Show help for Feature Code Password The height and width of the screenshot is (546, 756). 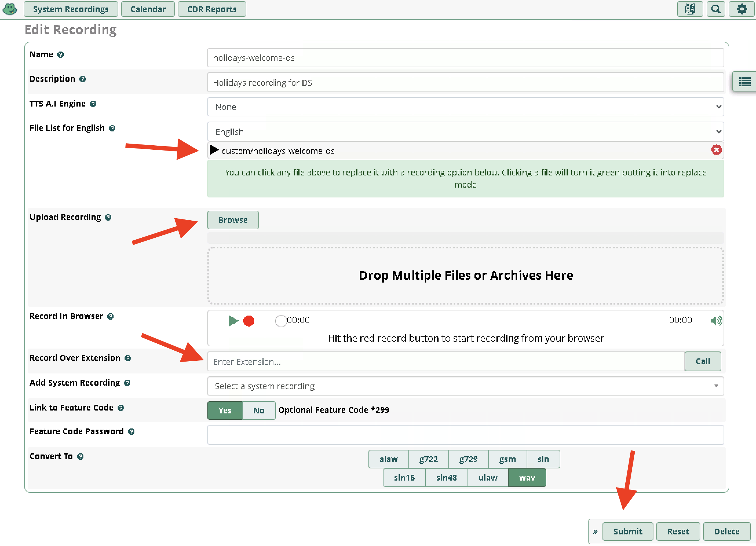click(x=131, y=432)
